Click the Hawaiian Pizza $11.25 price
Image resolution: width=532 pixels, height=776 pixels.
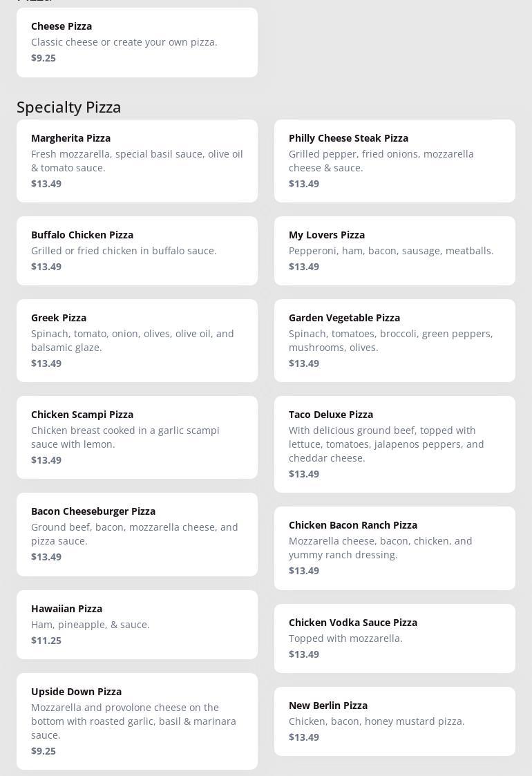[x=46, y=641]
